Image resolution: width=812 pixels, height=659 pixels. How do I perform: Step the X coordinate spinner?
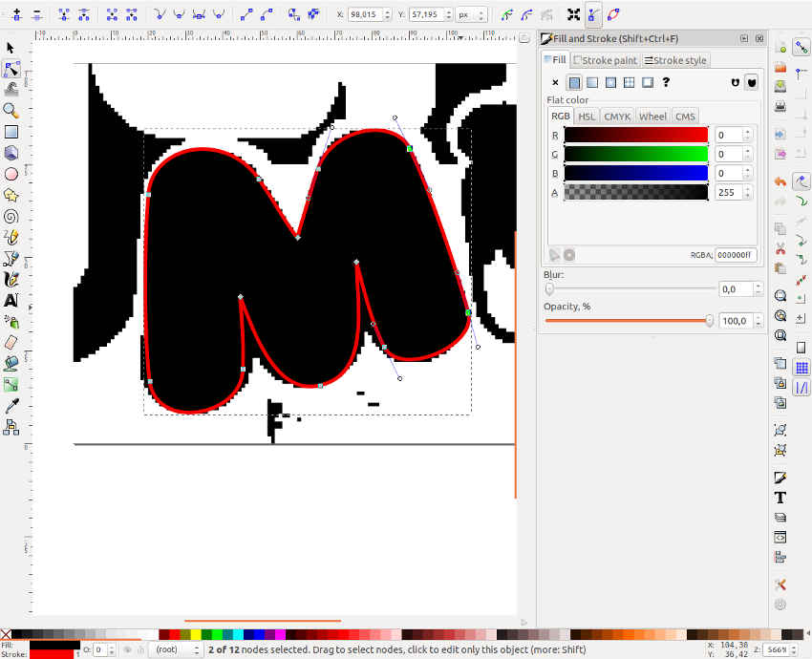point(387,15)
